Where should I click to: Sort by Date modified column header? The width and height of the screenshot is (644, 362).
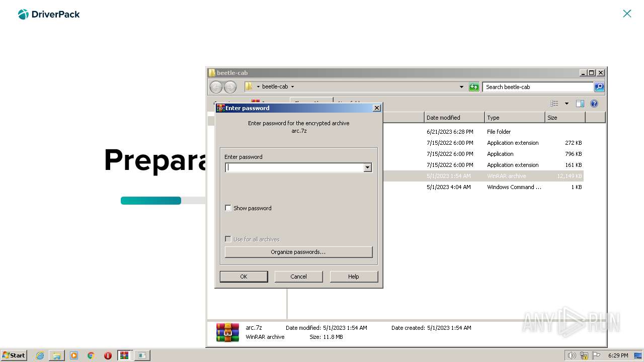pos(454,118)
